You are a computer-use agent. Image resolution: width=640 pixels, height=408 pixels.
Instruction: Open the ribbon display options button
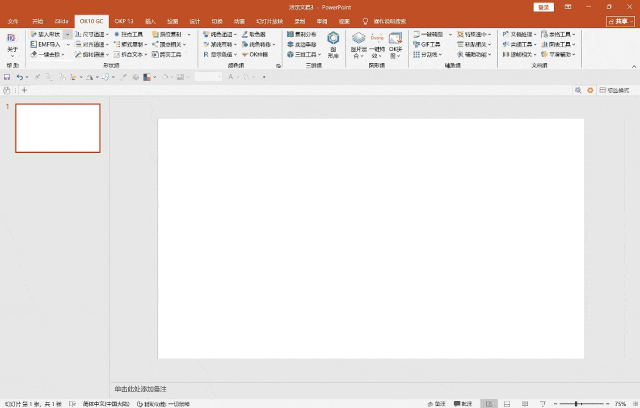click(x=568, y=7)
